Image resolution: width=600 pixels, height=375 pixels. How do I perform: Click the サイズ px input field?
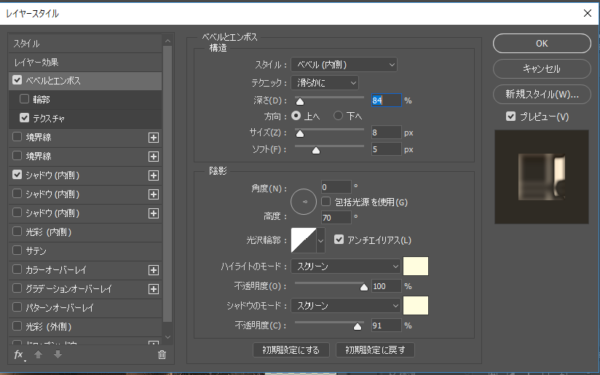pyautogui.click(x=386, y=132)
